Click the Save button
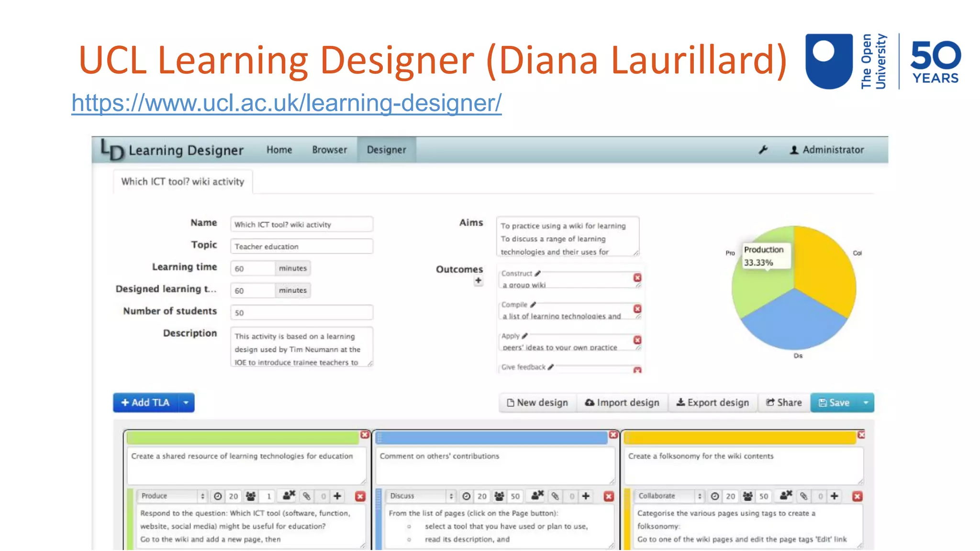 [x=834, y=403]
